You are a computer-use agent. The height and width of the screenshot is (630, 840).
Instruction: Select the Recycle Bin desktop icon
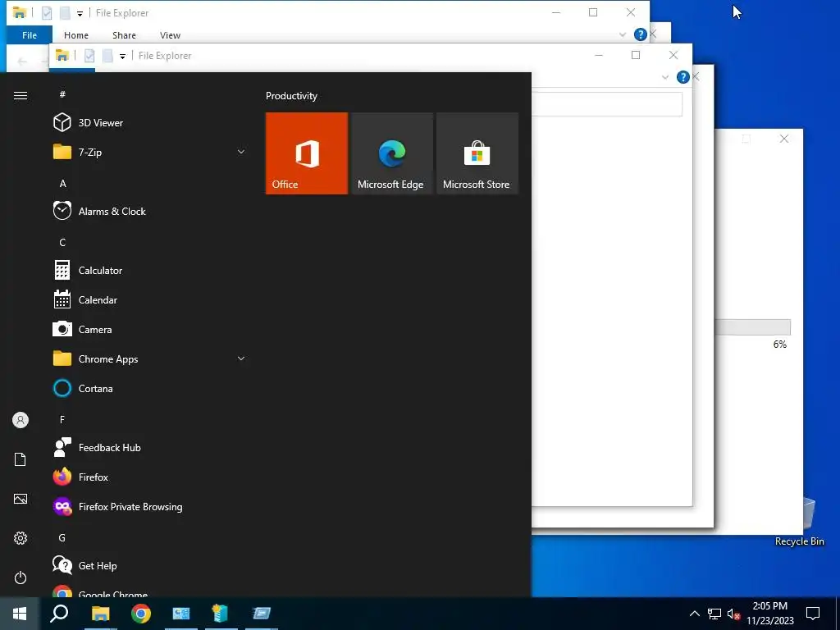[x=799, y=523]
